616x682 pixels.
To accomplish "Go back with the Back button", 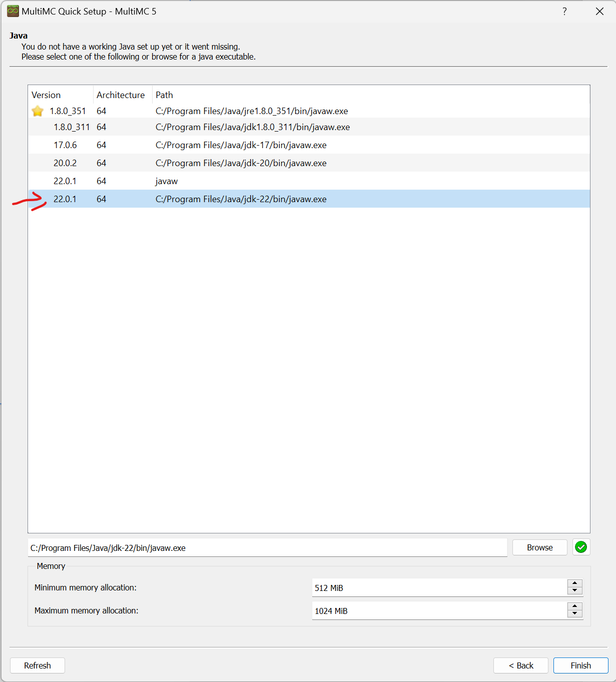I will coord(521,665).
